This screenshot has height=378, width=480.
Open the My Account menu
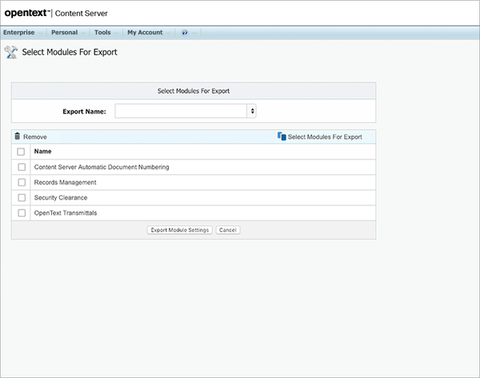[x=145, y=32]
